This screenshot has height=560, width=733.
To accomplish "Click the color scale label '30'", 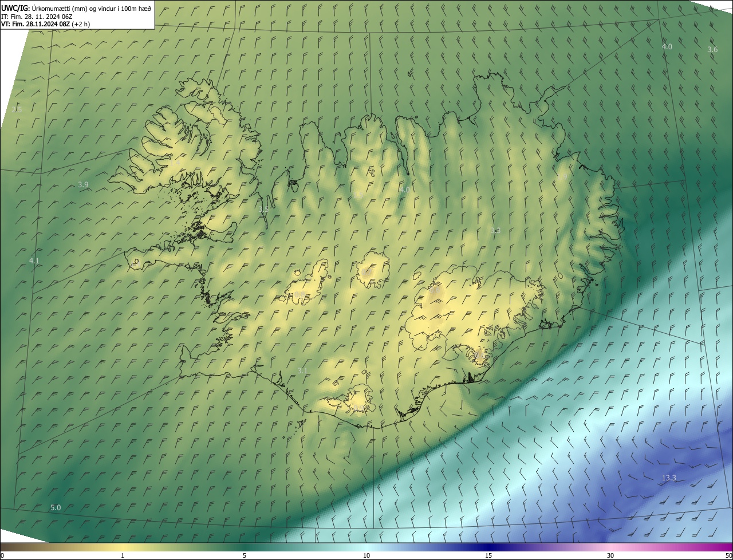I will [x=610, y=555].
